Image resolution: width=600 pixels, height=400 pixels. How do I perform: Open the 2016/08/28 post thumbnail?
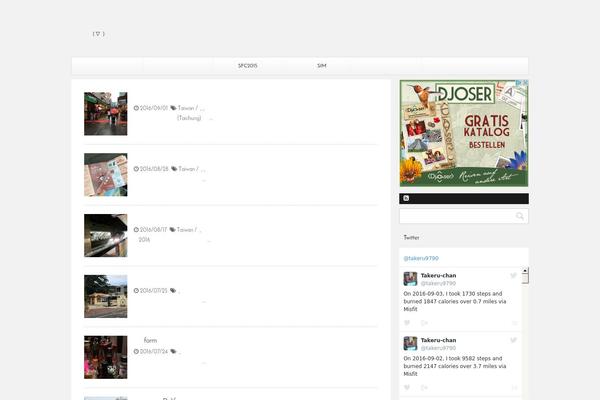pyautogui.click(x=106, y=175)
